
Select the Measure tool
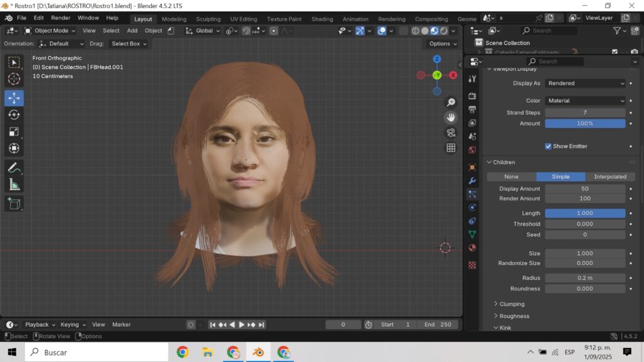click(14, 185)
